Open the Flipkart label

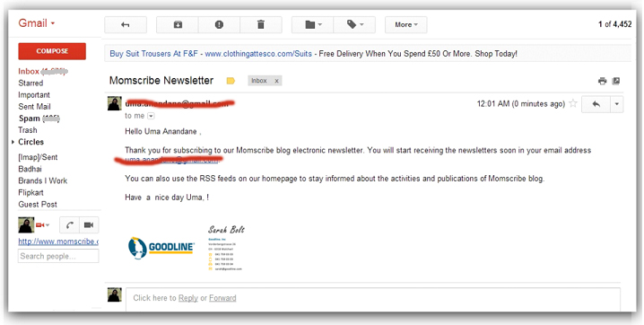tap(30, 192)
